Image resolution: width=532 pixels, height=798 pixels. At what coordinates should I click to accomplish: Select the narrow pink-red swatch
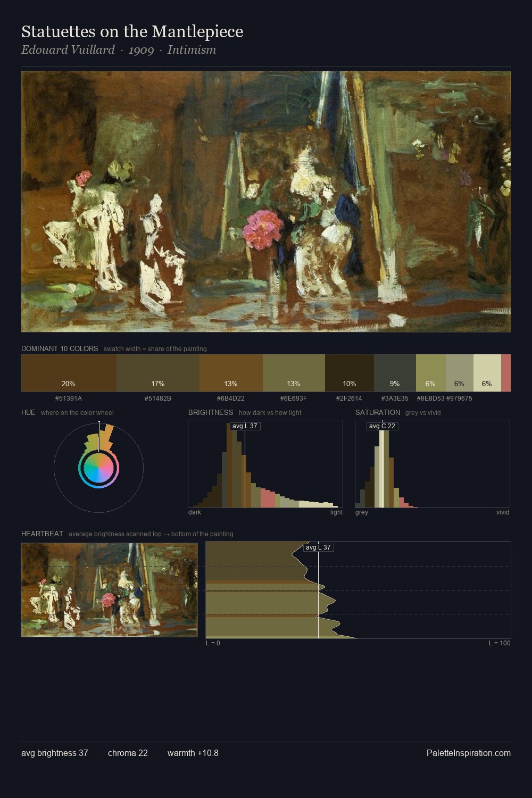point(506,373)
